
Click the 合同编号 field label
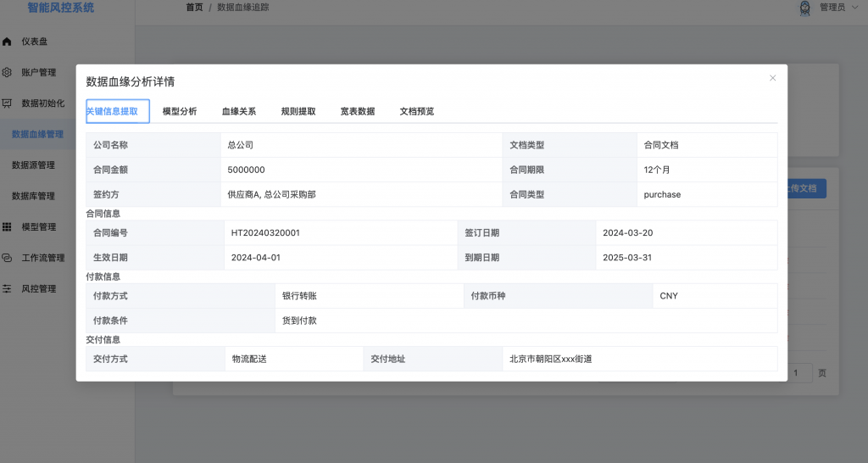[110, 233]
